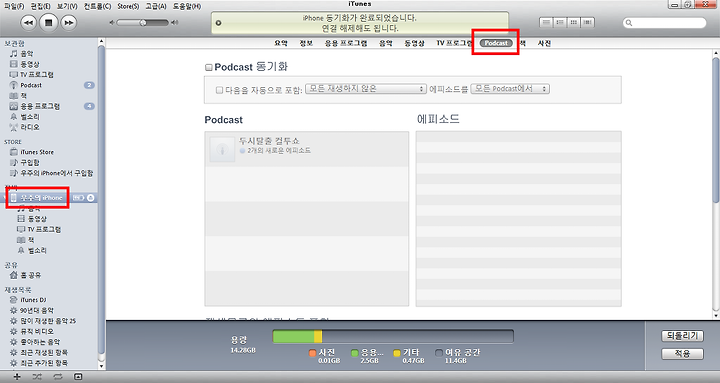Open 우주의 iPhone에서 구입함 playlist
720x383 pixels.
pyautogui.click(x=56, y=173)
